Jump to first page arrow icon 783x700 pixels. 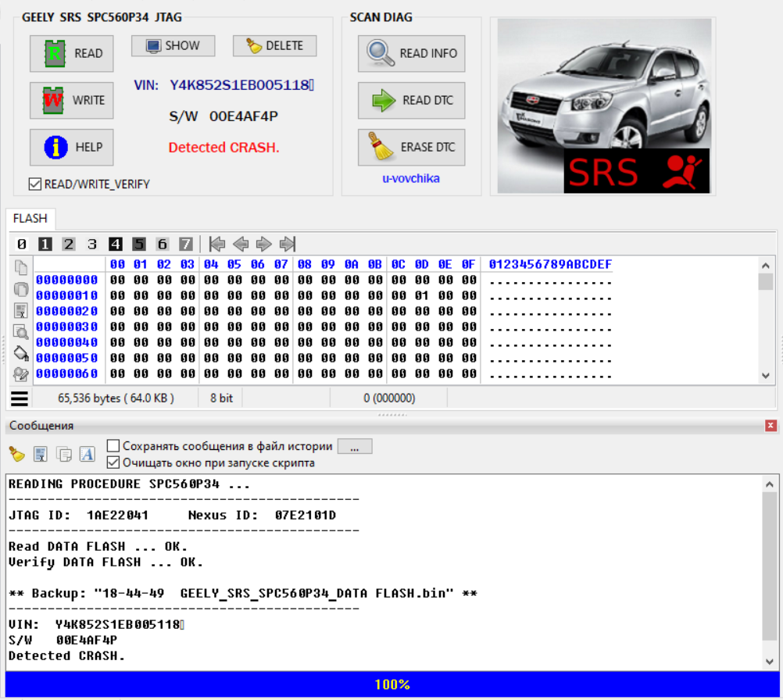217,245
